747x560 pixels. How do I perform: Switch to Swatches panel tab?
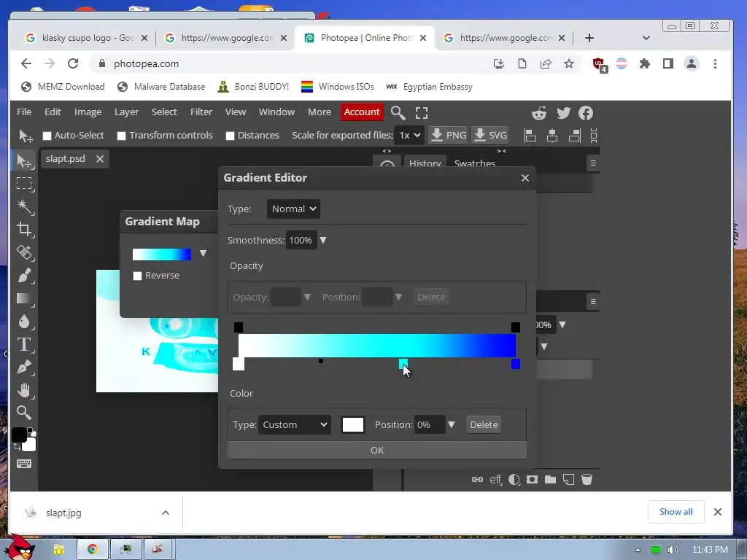click(x=475, y=163)
